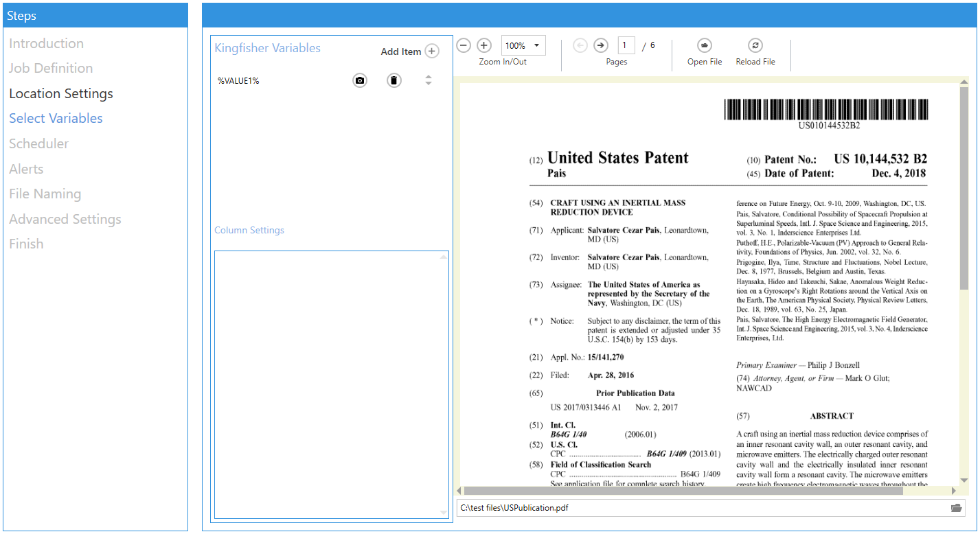The image size is (980, 534).
Task: Zoom out using the minus icon
Action: click(x=464, y=45)
